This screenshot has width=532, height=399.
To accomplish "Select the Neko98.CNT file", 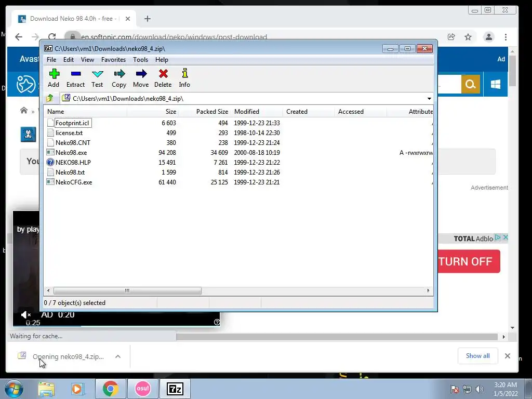I will [73, 142].
